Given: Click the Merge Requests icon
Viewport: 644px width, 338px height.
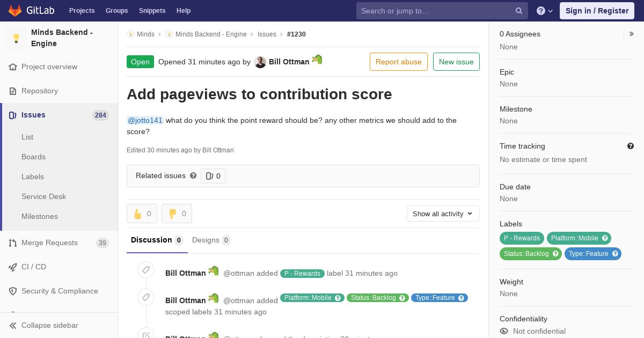Looking at the screenshot, I should tap(13, 243).
